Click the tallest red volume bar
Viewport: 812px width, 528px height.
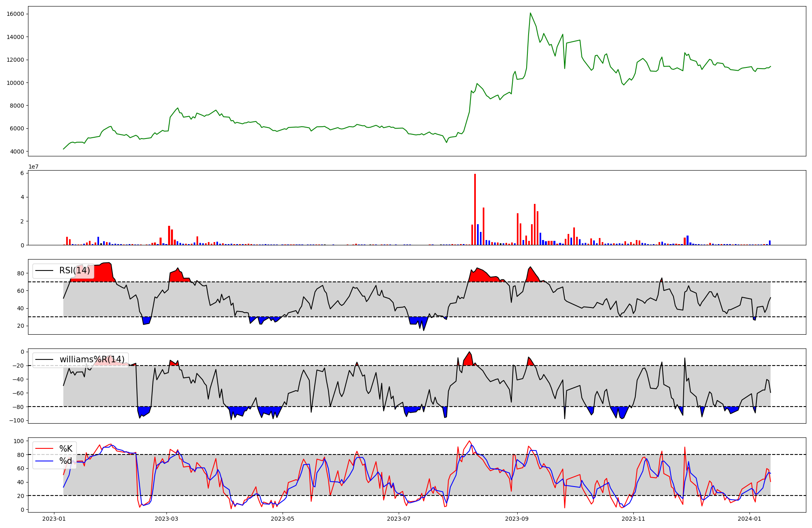click(475, 209)
